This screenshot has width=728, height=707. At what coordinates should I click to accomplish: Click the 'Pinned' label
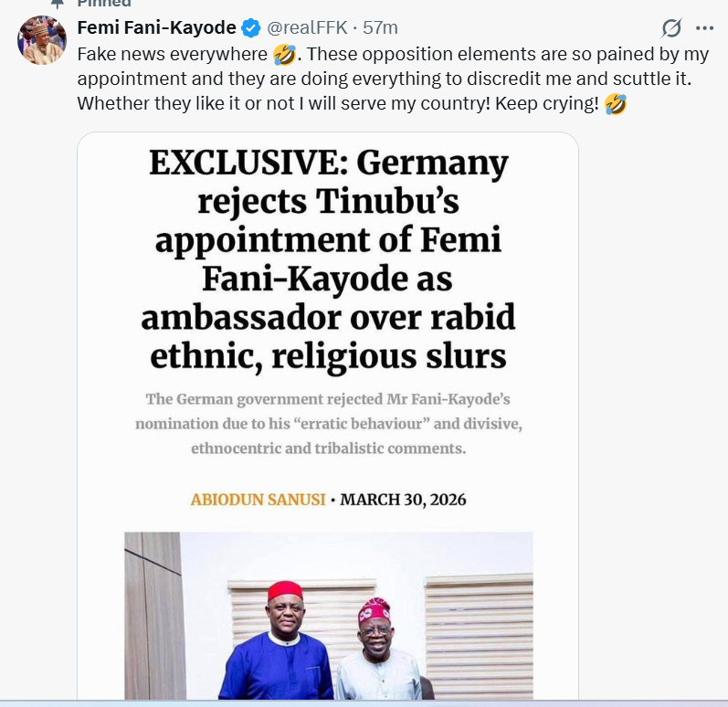point(104,4)
